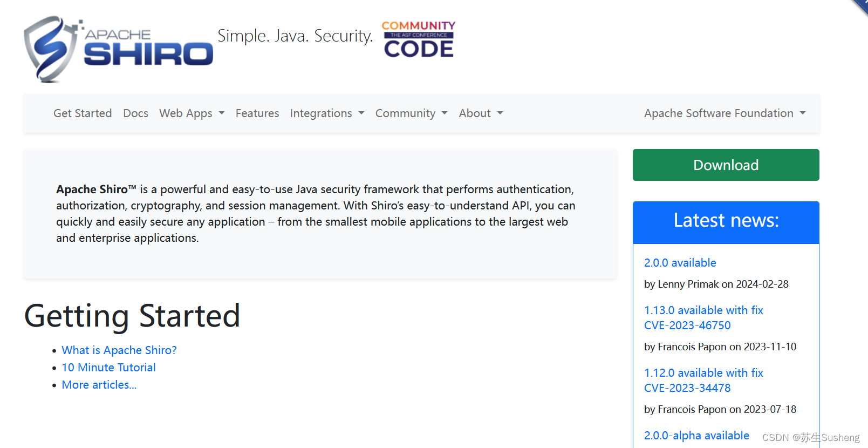Screen dimensions: 868x448
Task: Click the 'Getting Started' heading
Action: point(132,316)
